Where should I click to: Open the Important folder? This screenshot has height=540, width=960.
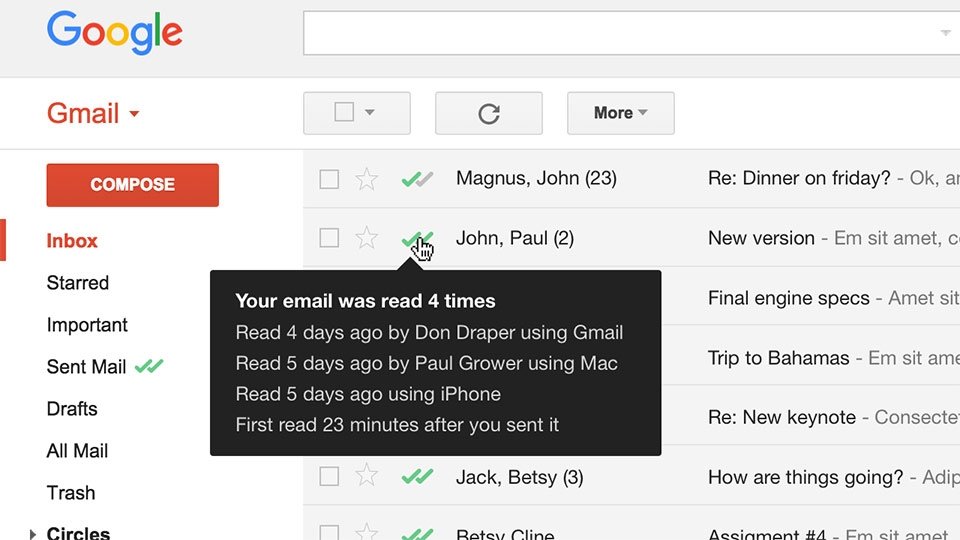(87, 324)
